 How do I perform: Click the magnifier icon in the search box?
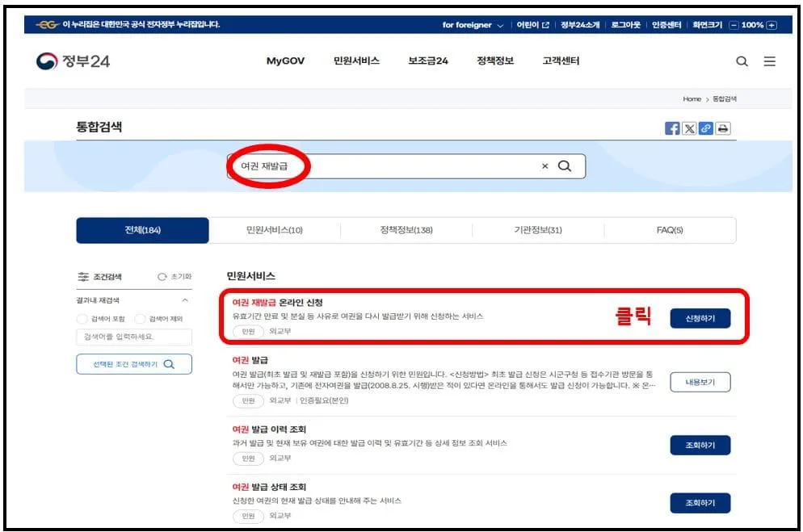click(x=564, y=165)
